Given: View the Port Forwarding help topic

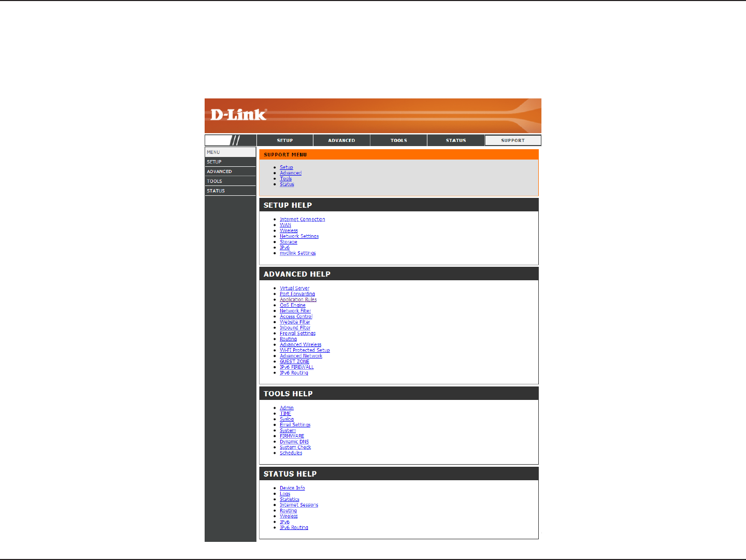Looking at the screenshot, I should tap(297, 294).
